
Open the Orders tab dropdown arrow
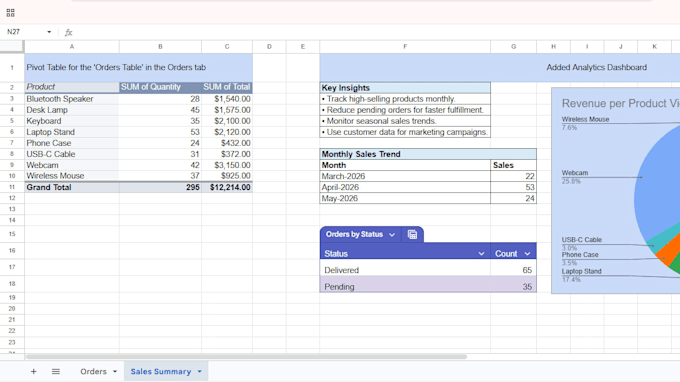point(115,372)
